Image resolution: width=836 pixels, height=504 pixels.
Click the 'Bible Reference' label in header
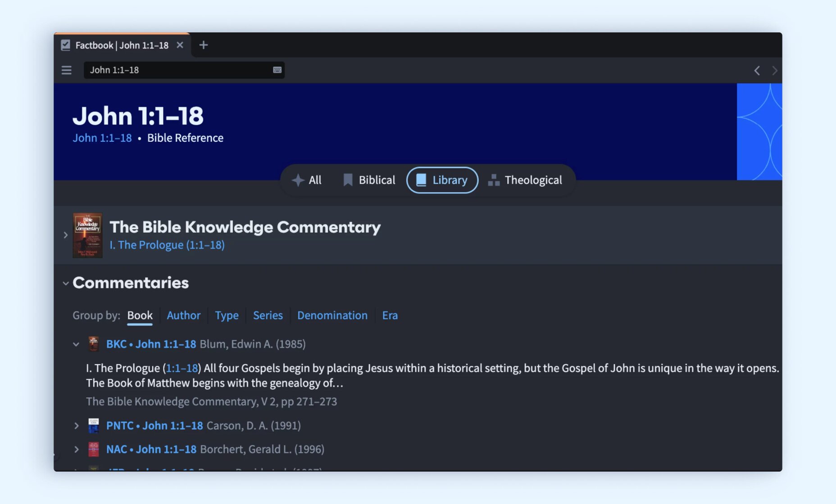pyautogui.click(x=185, y=138)
